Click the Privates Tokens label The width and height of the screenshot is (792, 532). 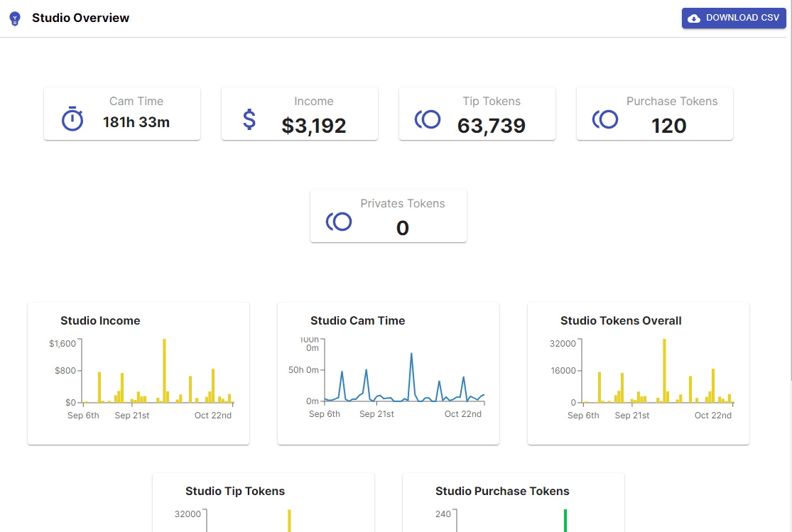point(403,203)
